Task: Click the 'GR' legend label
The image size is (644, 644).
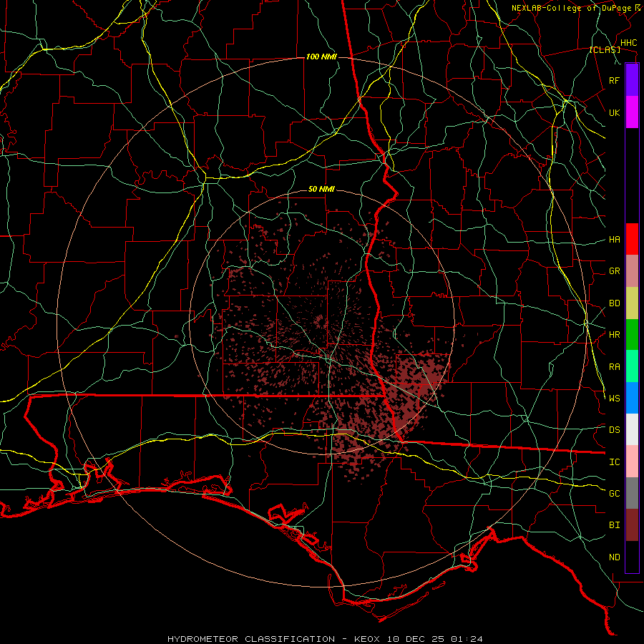Action: pyautogui.click(x=614, y=271)
